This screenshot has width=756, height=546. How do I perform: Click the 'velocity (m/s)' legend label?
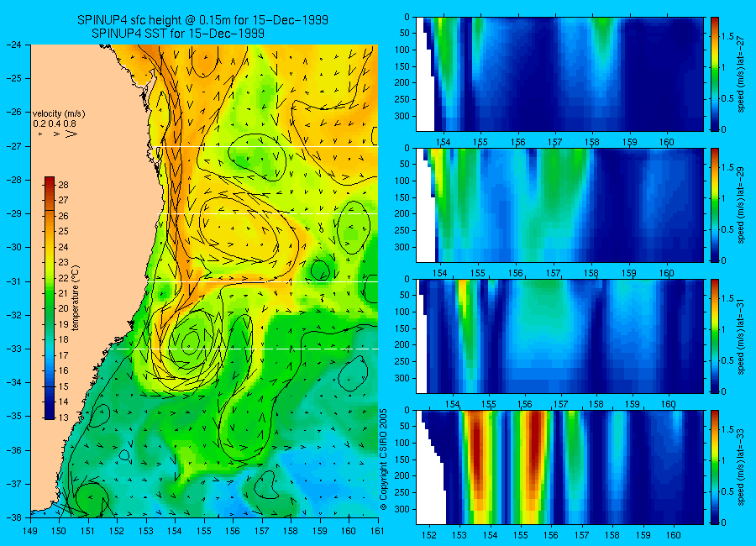coord(59,114)
